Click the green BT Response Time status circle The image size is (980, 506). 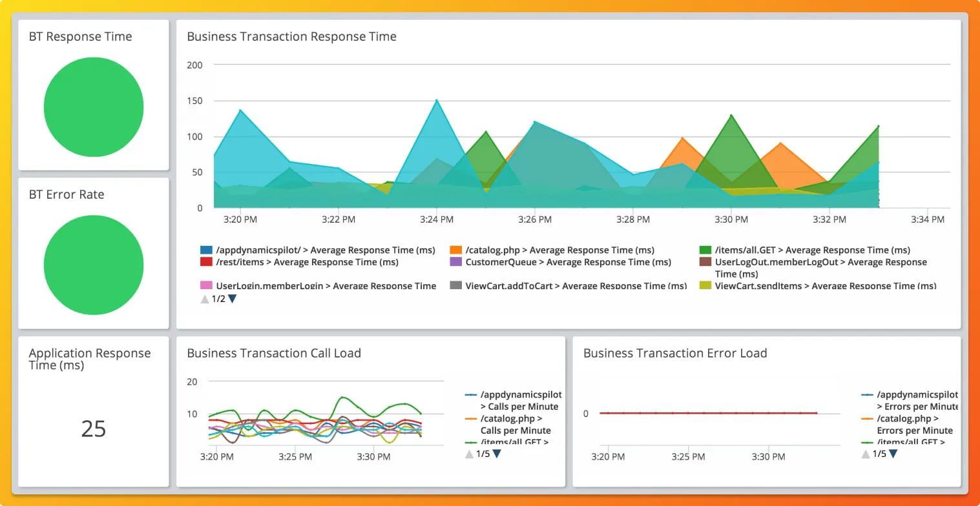pyautogui.click(x=94, y=106)
